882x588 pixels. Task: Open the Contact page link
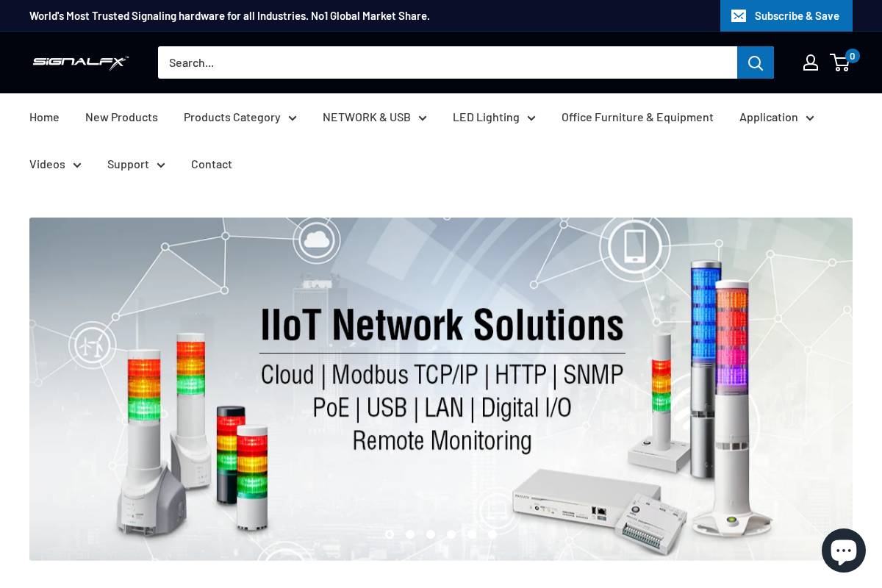(x=212, y=164)
